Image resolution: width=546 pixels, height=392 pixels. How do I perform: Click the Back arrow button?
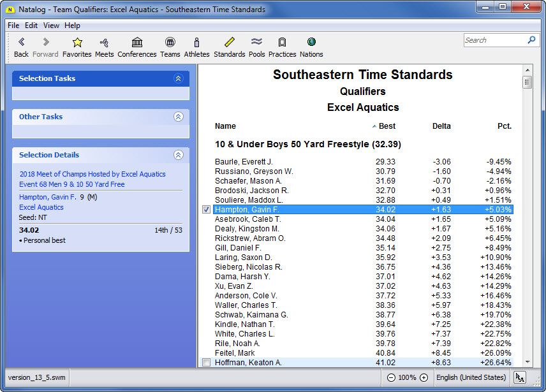coord(21,43)
